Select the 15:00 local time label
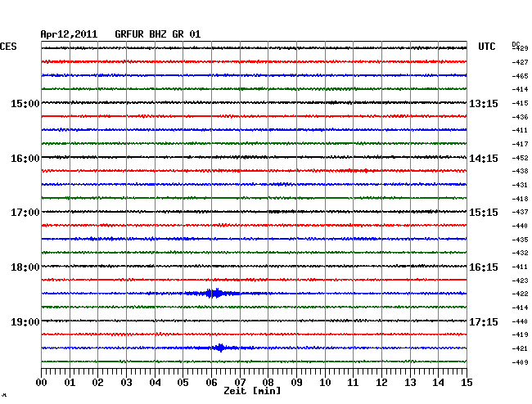The width and height of the screenshot is (532, 404). click(25, 103)
